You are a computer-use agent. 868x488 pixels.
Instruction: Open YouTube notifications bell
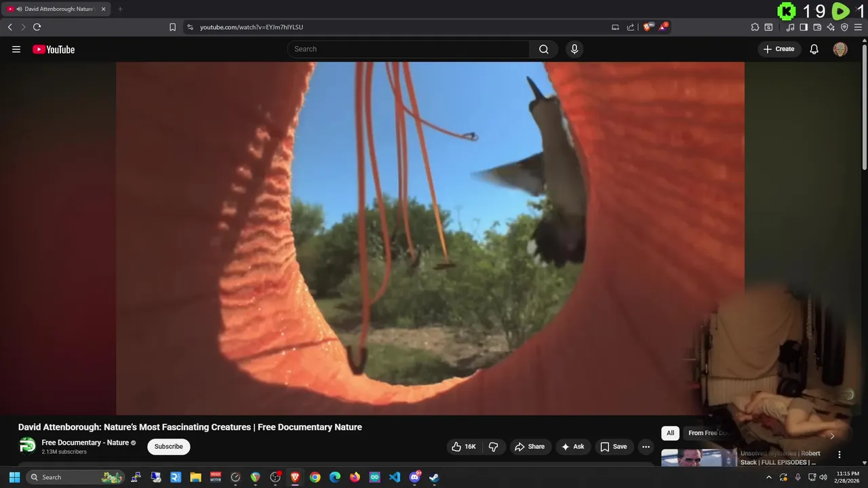(x=814, y=49)
